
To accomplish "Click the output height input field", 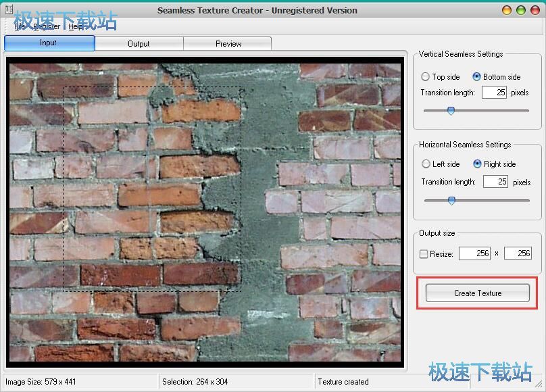I will [x=518, y=253].
